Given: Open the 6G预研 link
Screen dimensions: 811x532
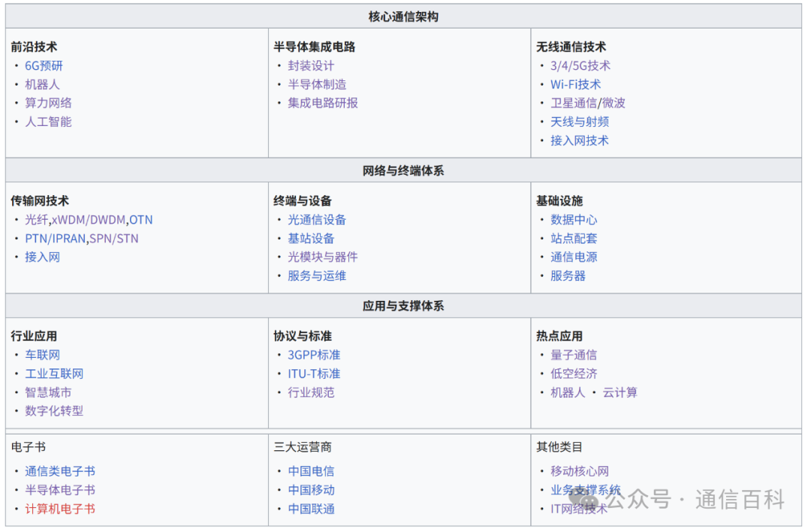Looking at the screenshot, I should (x=43, y=65).
